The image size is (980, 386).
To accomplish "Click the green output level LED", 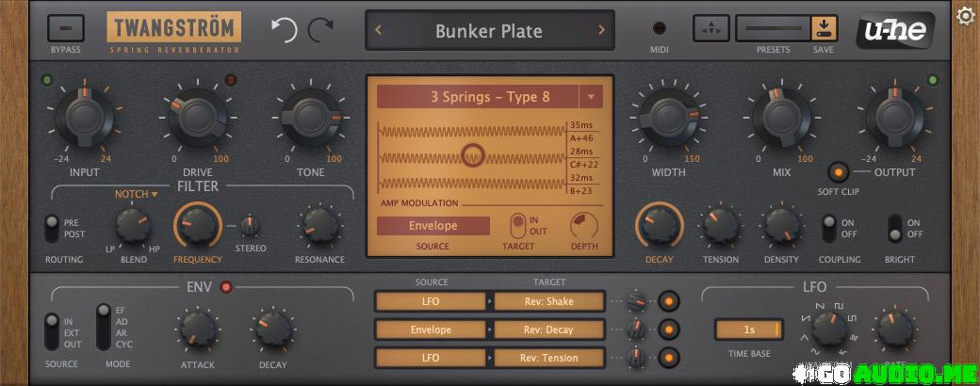I will [x=933, y=80].
